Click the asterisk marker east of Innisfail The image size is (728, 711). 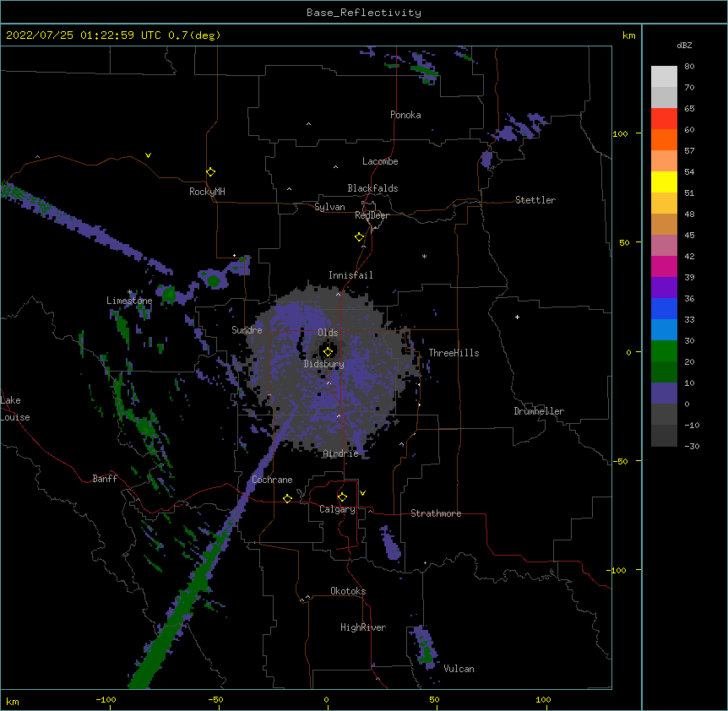point(424,256)
